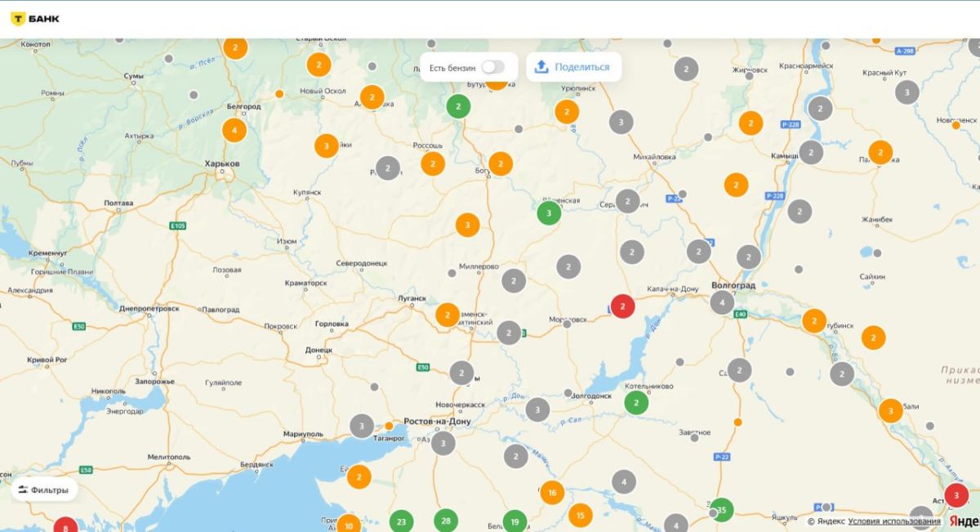Open the 'Фильтры' filters button
The width and height of the screenshot is (980, 532).
pyautogui.click(x=44, y=490)
